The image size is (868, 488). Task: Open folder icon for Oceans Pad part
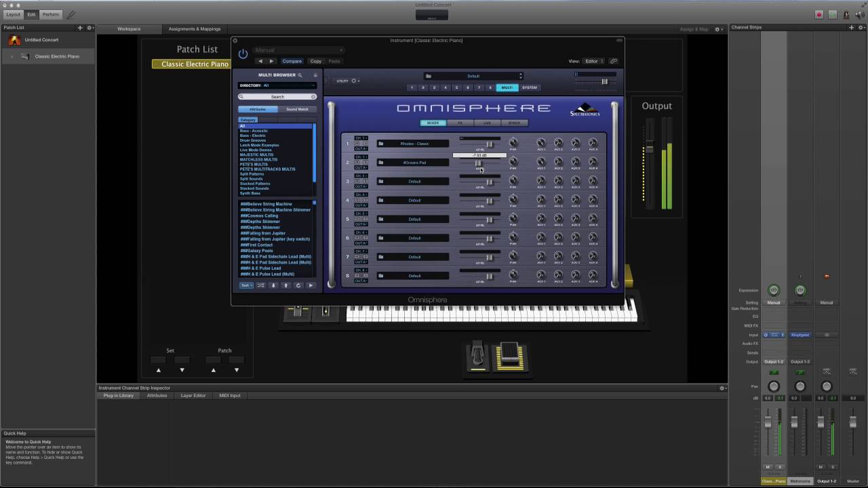pos(381,163)
